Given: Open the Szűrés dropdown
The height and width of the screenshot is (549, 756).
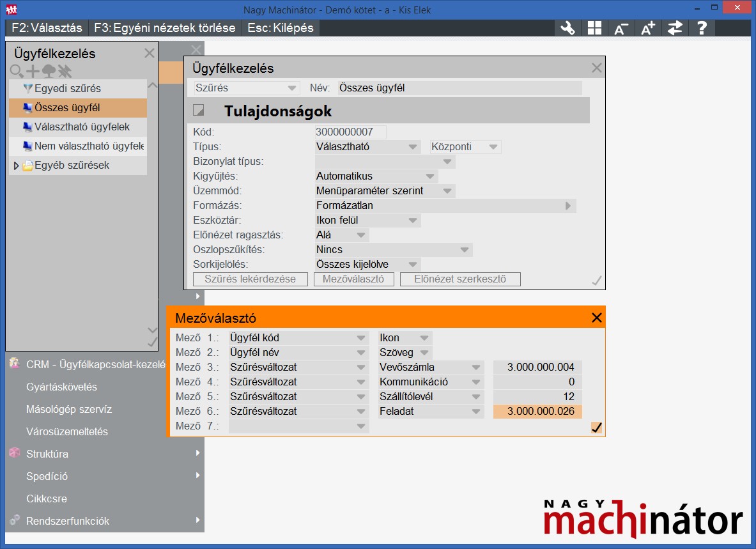Looking at the screenshot, I should 291,88.
